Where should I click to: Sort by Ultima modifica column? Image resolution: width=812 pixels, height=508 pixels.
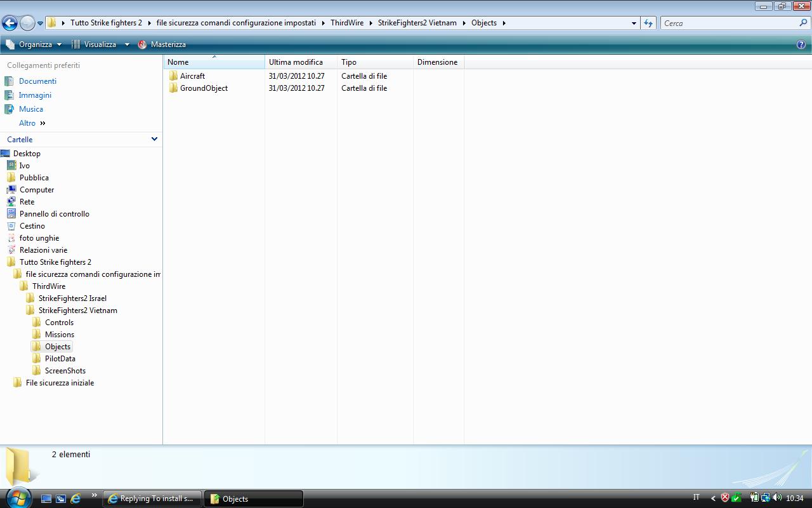(301, 62)
